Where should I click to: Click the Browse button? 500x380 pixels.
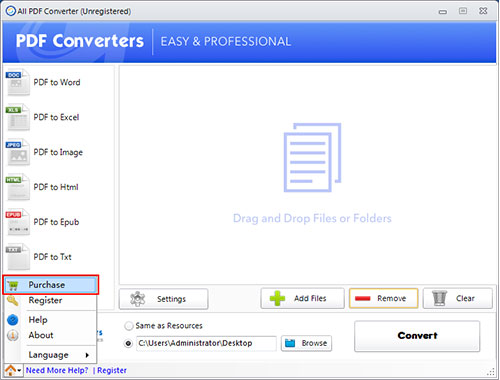pyautogui.click(x=306, y=343)
